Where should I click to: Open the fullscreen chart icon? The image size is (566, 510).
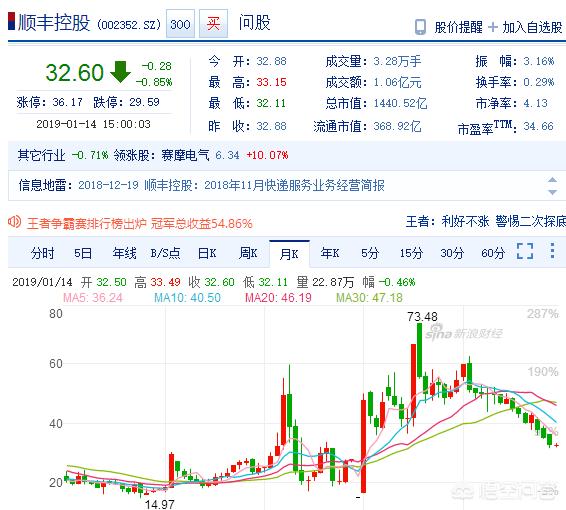[524, 251]
